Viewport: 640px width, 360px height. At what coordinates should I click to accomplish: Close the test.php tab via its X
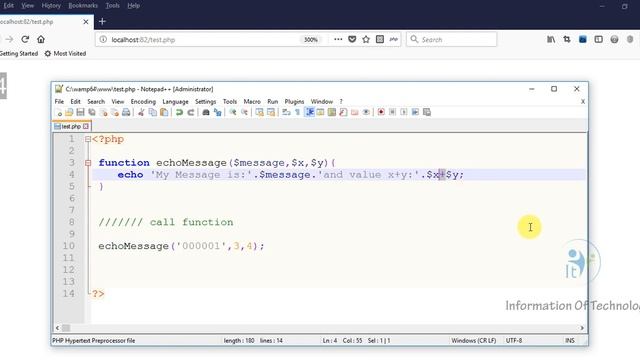[86, 127]
